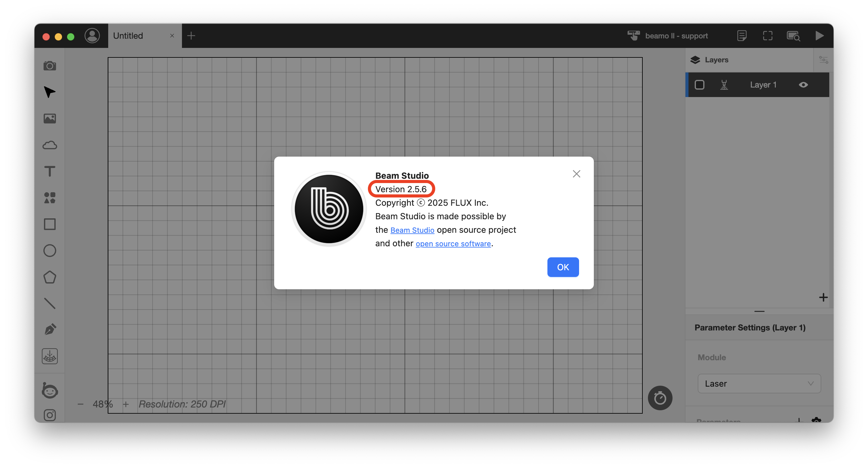Open layer panel settings sliders icon
Screen dimensions: 868x468
click(823, 60)
